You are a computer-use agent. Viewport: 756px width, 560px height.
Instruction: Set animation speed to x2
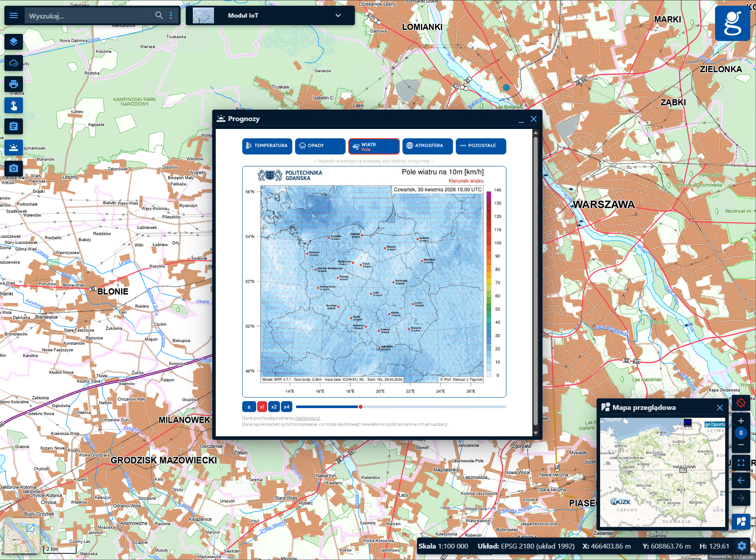pyautogui.click(x=274, y=407)
